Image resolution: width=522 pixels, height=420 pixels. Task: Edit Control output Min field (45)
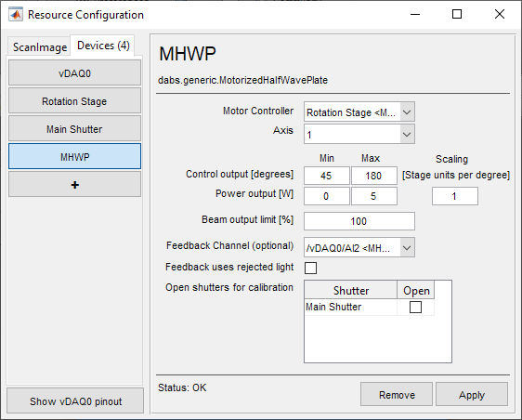point(327,176)
